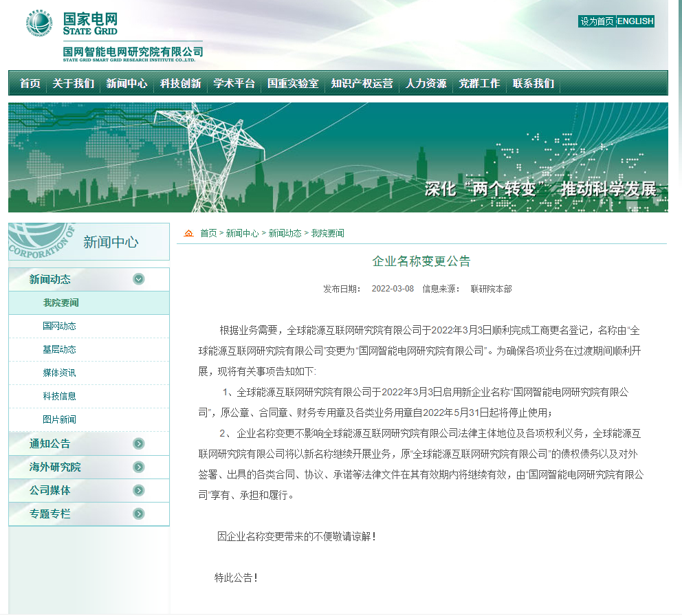Click the 专题专栏 sidebar section heading

pyautogui.click(x=49, y=514)
